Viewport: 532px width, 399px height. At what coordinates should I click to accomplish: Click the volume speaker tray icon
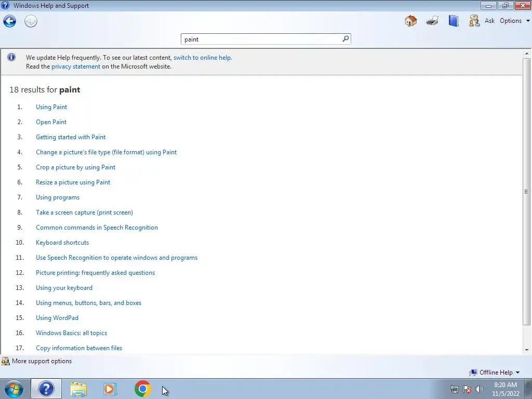click(x=479, y=389)
